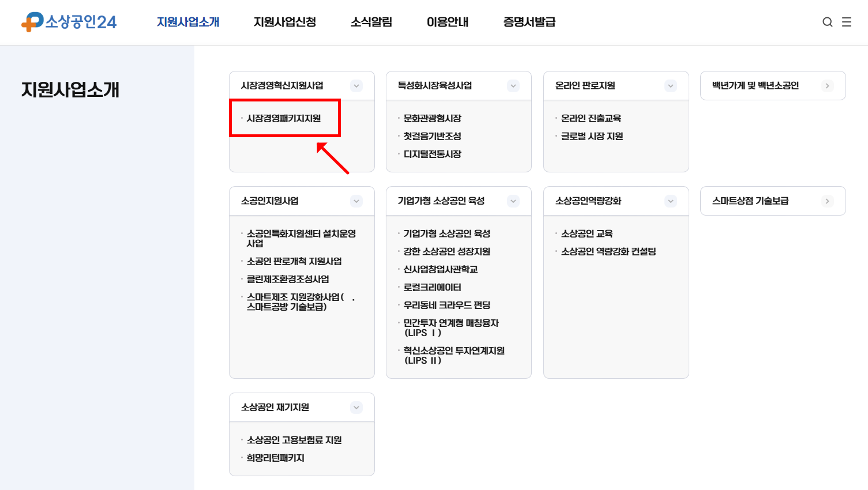
Task: Open the hamburger menu icon
Action: 847,21
